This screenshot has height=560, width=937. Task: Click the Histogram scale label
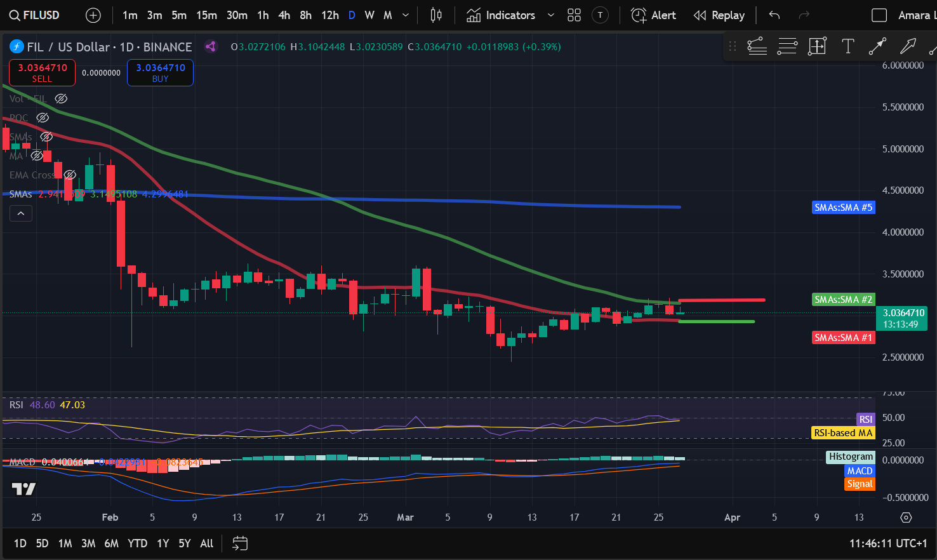pos(851,457)
